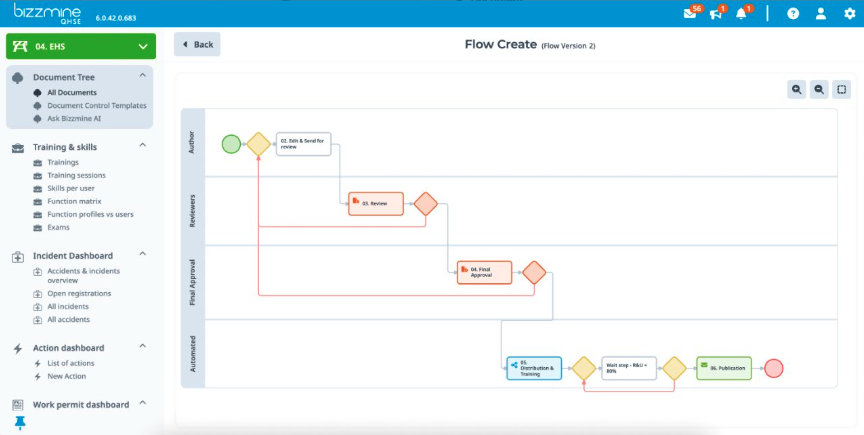
Task: Click the blue pin icon in sidebar
Action: click(x=20, y=424)
